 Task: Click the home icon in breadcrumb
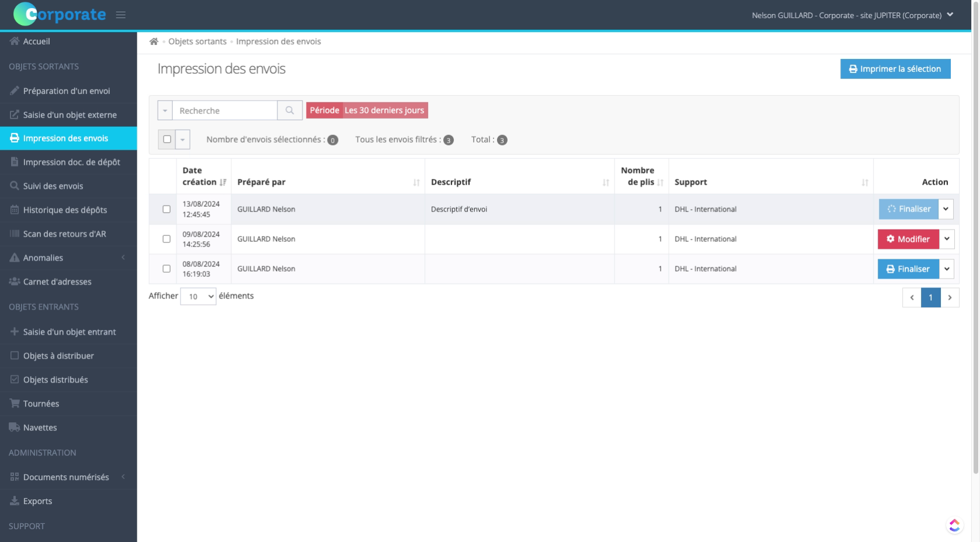click(154, 41)
